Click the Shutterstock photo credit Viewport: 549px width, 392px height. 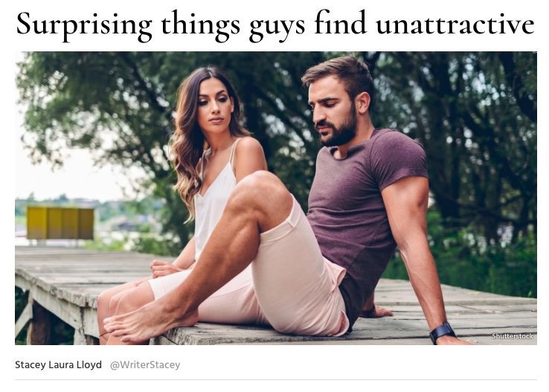(x=513, y=336)
